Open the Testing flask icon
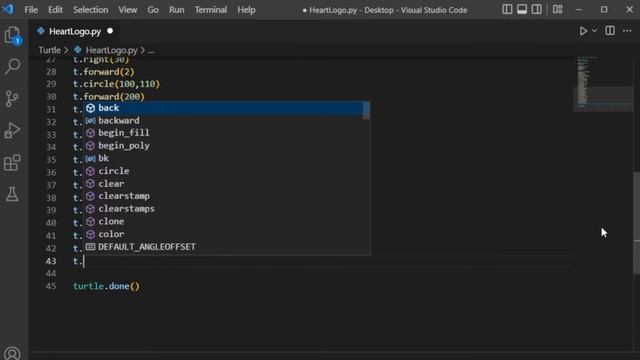 [x=12, y=194]
